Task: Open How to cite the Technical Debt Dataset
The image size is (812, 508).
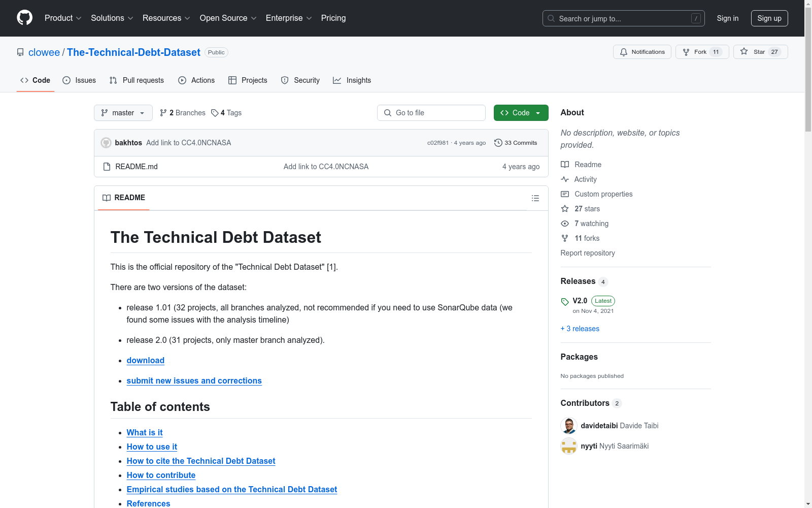Action: click(201, 461)
